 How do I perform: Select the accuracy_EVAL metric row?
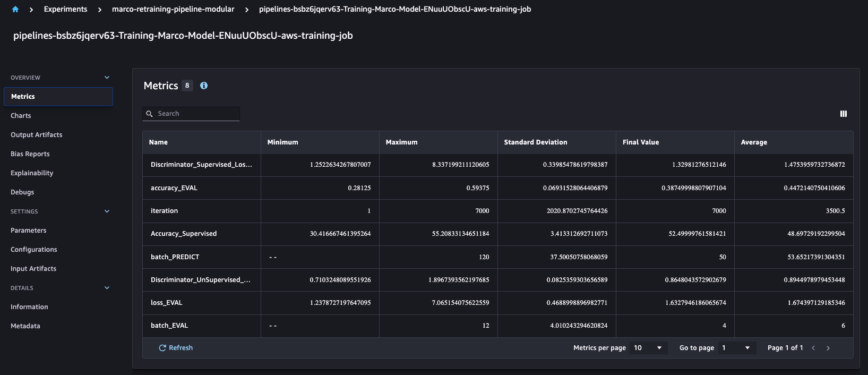174,188
